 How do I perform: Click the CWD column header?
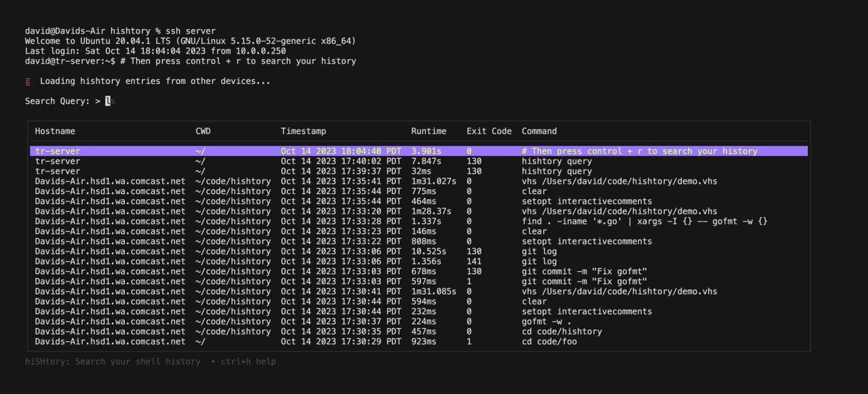coord(203,131)
